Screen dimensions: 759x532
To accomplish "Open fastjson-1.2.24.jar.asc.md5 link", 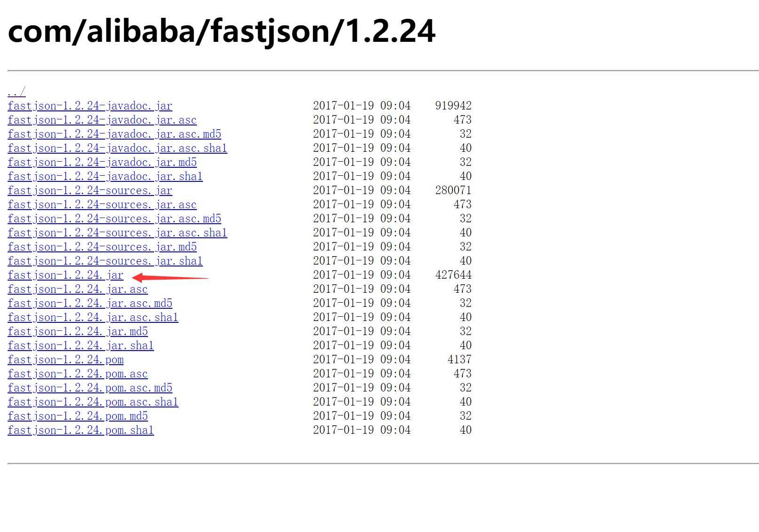I will 90,303.
